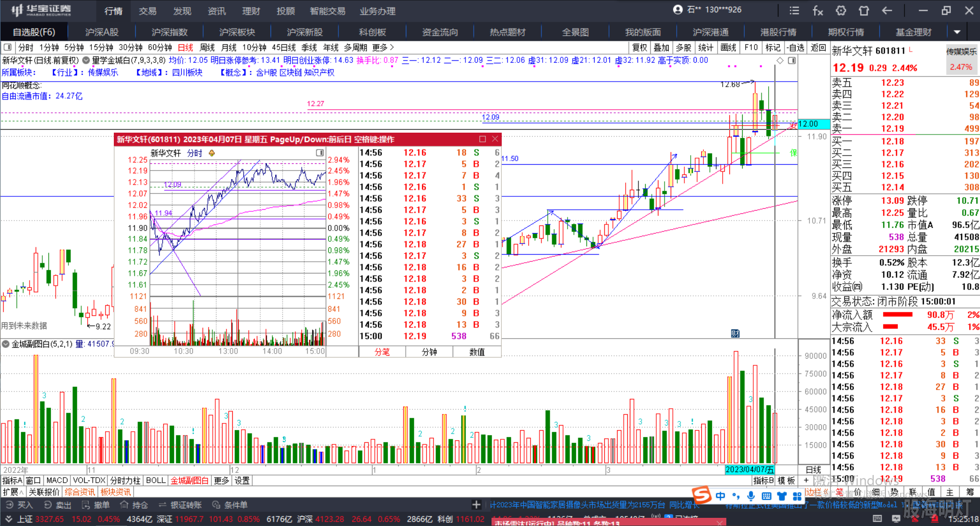The image size is (980, 526).
Task: Close the 新华文轩 intraday popup window
Action: click(x=495, y=139)
